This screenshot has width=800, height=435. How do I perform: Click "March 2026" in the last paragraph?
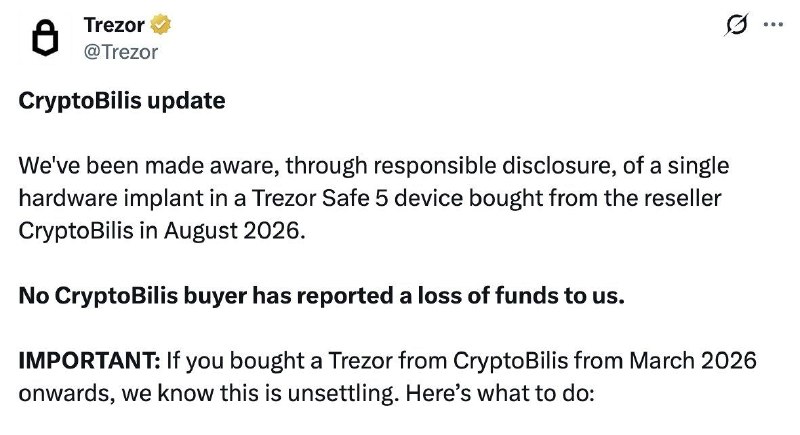(692, 361)
